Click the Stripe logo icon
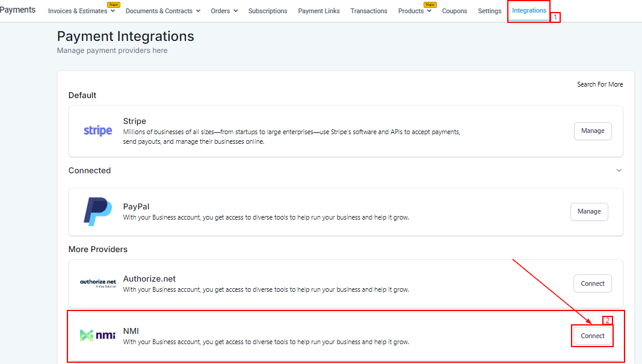642x364 pixels. [x=98, y=131]
